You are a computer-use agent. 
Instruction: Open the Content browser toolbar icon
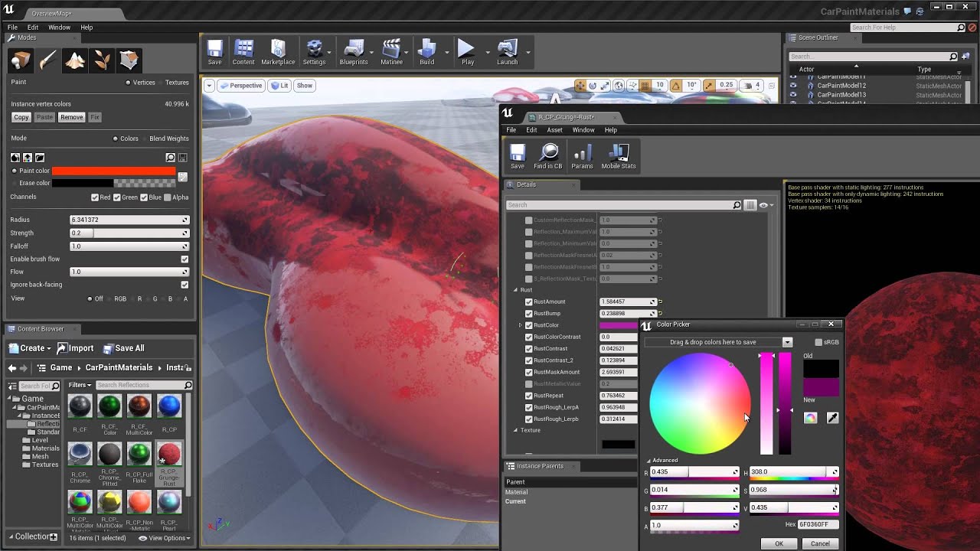click(x=243, y=52)
